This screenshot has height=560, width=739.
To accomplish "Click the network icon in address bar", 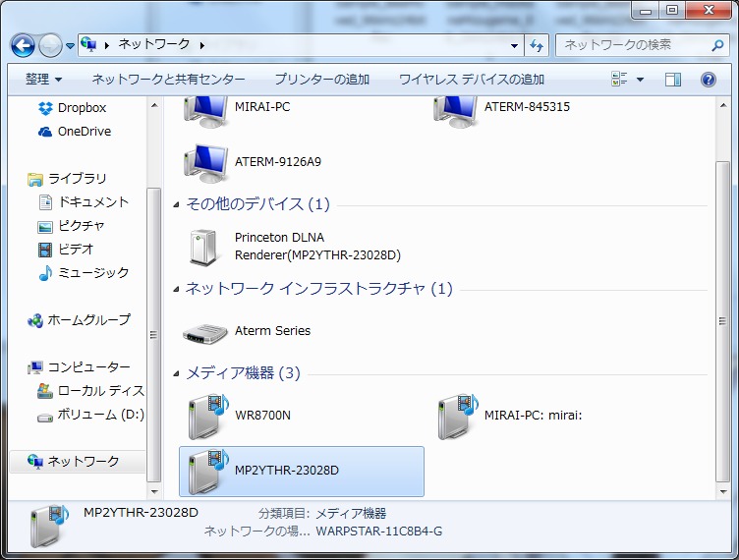I will pyautogui.click(x=88, y=44).
